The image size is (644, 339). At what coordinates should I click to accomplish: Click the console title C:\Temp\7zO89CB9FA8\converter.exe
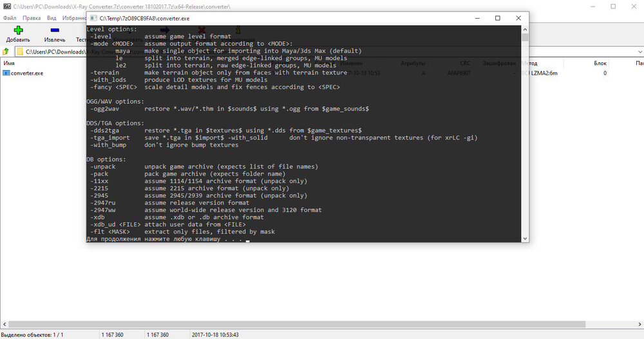point(144,18)
